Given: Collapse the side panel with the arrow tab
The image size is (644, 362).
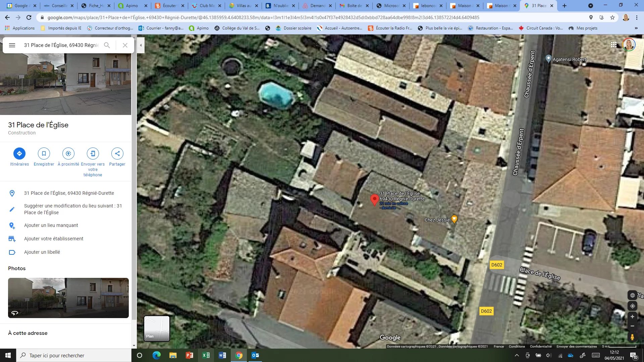Looking at the screenshot, I should 141,45.
